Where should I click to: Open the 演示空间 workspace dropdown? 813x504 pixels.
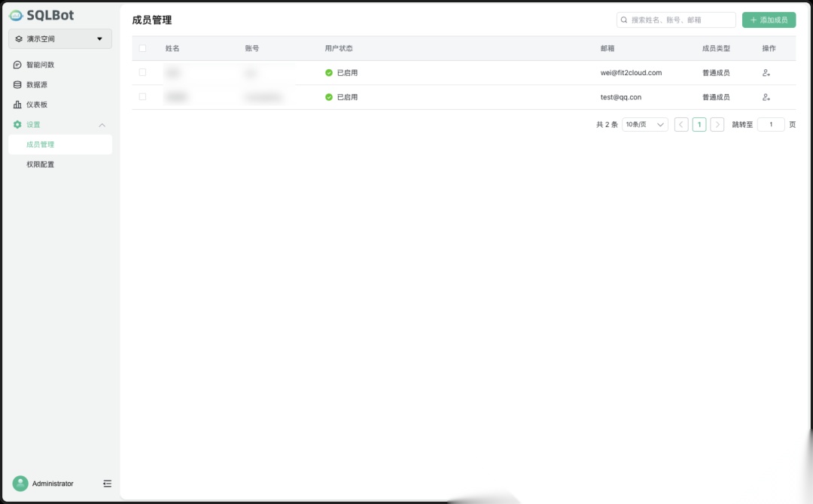(59, 38)
